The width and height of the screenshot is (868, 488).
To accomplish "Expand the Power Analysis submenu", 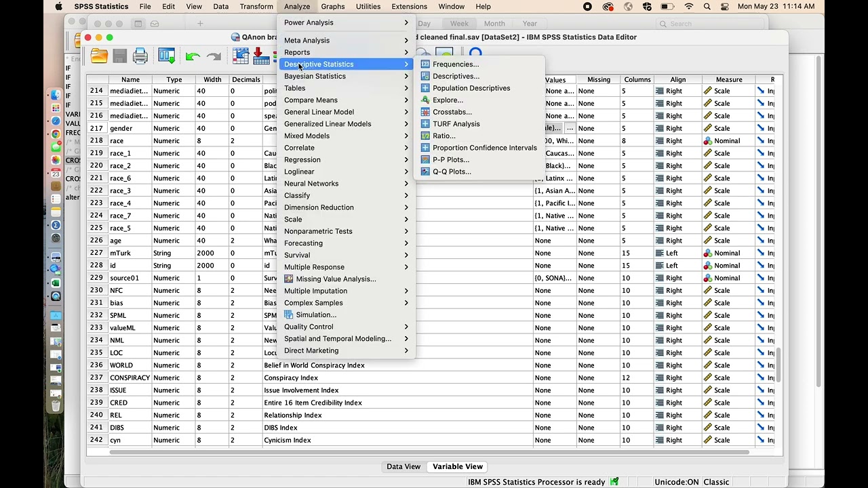I will (x=347, y=22).
